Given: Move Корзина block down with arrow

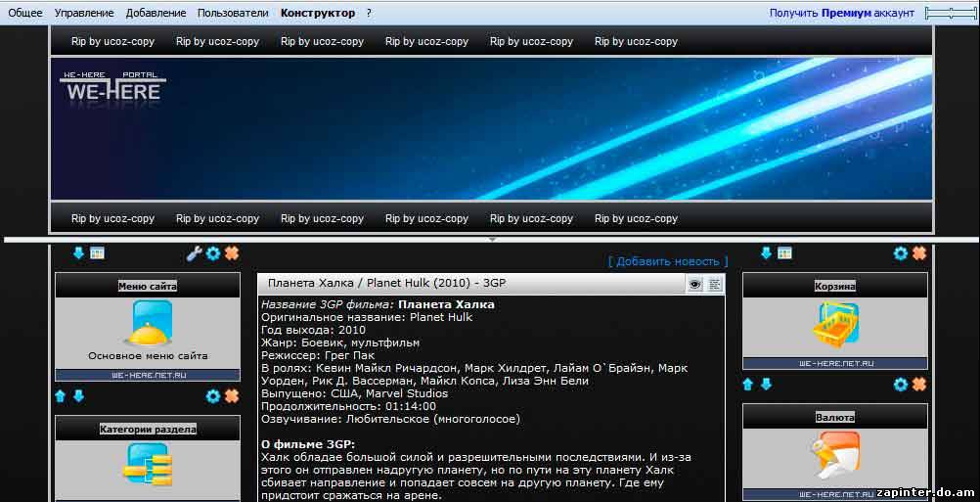Looking at the screenshot, I should pyautogui.click(x=766, y=253).
